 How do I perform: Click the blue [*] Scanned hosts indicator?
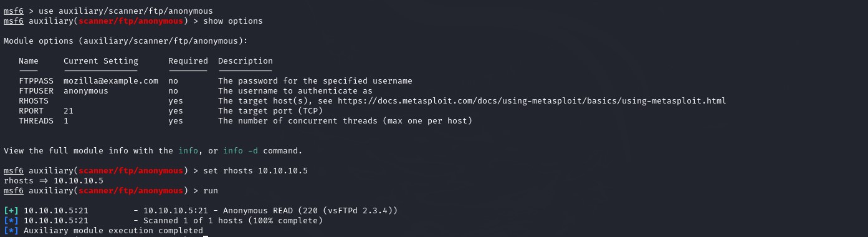pyautogui.click(x=11, y=220)
